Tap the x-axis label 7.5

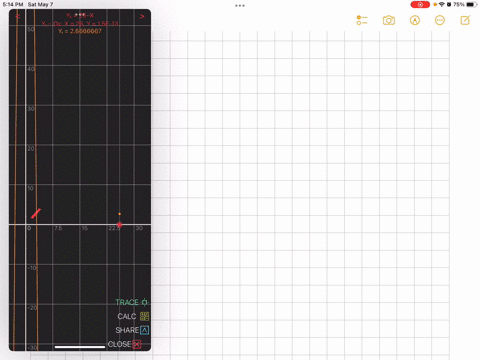point(58,228)
